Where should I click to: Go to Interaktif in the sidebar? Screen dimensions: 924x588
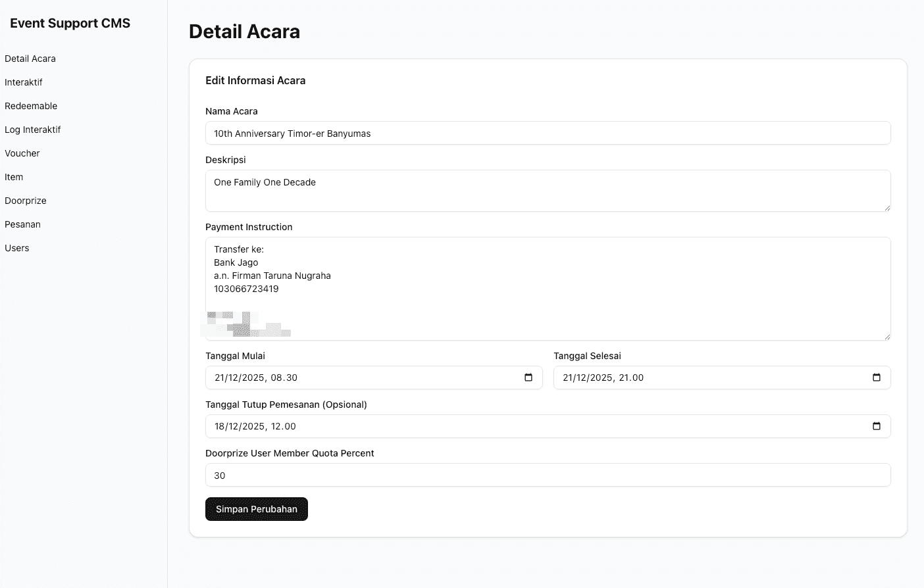click(24, 82)
